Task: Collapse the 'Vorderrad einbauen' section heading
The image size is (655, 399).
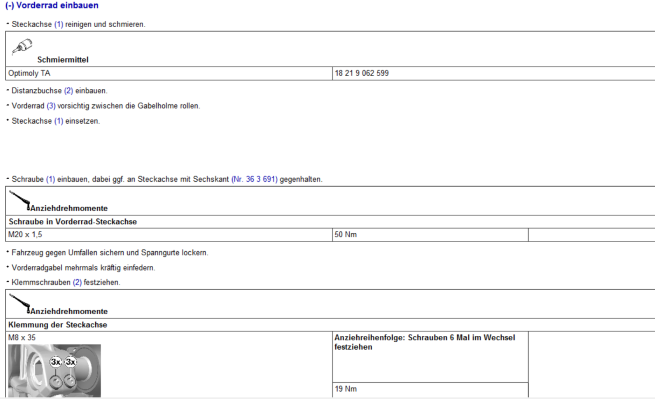Action: click(x=52, y=5)
